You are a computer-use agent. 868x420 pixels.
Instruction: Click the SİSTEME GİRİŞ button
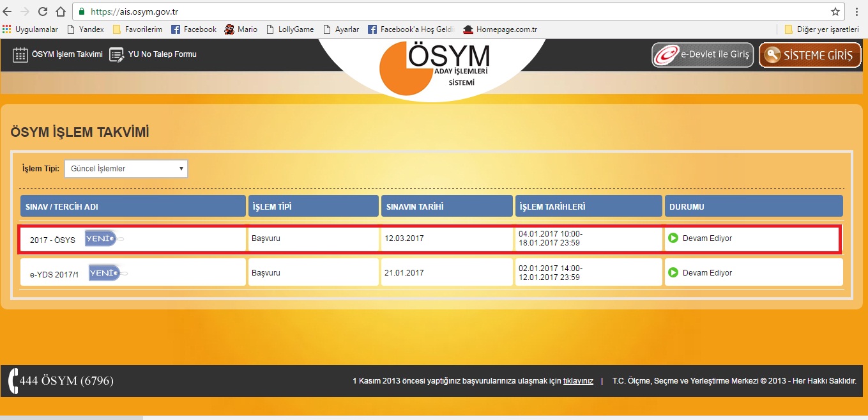810,55
